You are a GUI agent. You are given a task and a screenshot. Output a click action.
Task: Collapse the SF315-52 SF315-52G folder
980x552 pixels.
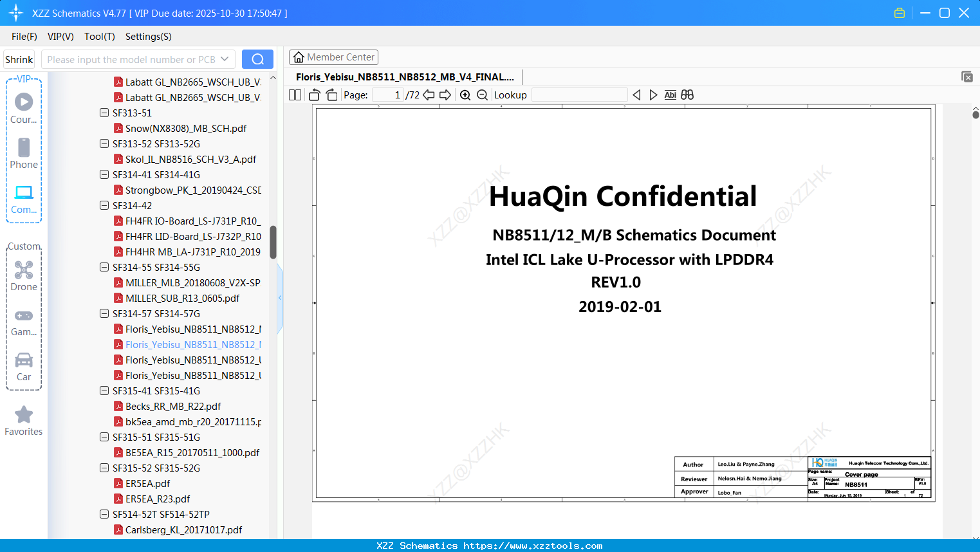pos(104,468)
